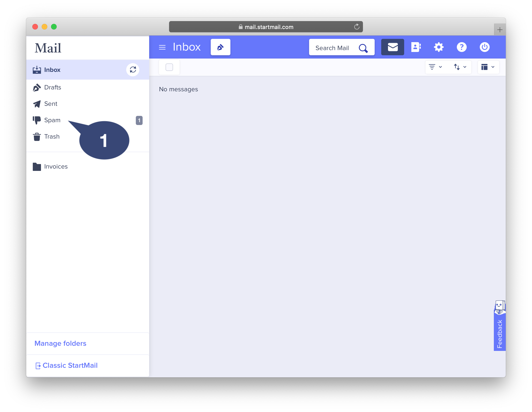
Task: Open the layout view dropdown
Action: coord(488,67)
